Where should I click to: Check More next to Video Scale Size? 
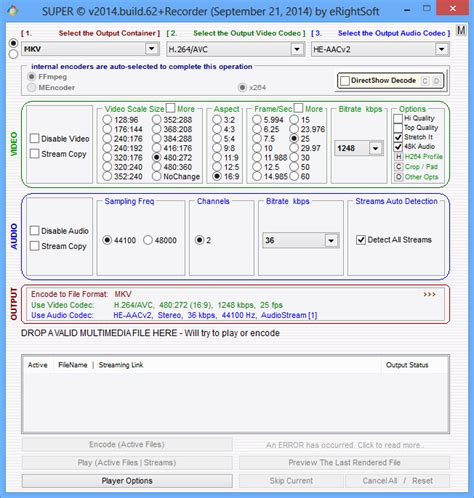pos(170,108)
